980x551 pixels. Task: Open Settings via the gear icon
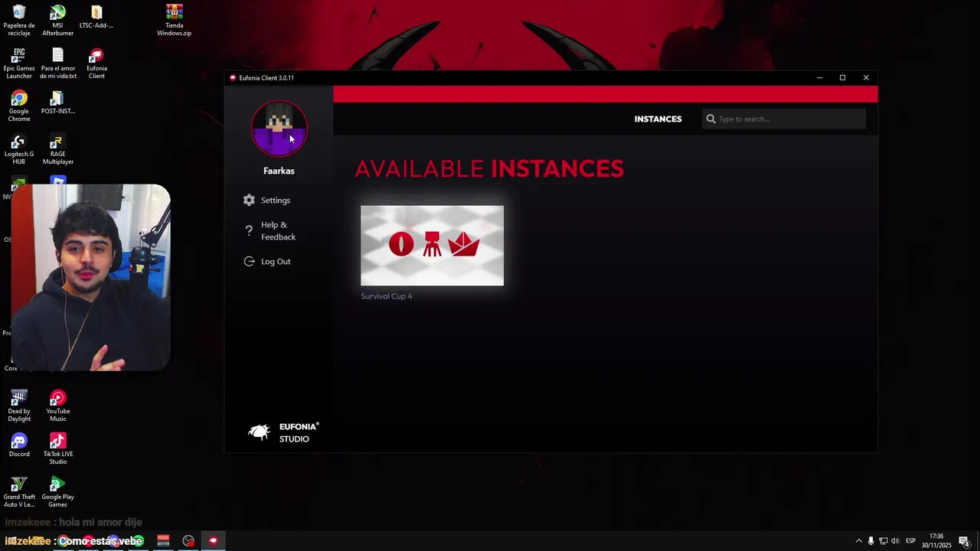point(249,200)
